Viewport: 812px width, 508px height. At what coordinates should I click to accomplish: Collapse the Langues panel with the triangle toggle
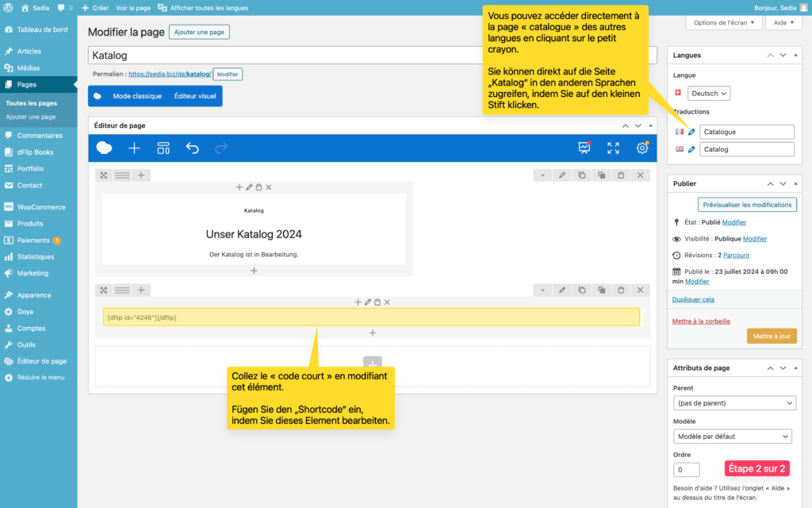pyautogui.click(x=797, y=56)
